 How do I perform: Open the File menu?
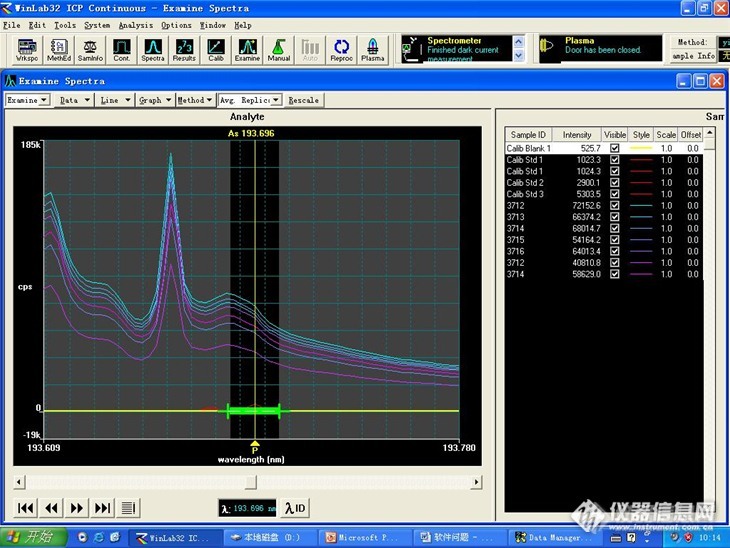(11, 25)
